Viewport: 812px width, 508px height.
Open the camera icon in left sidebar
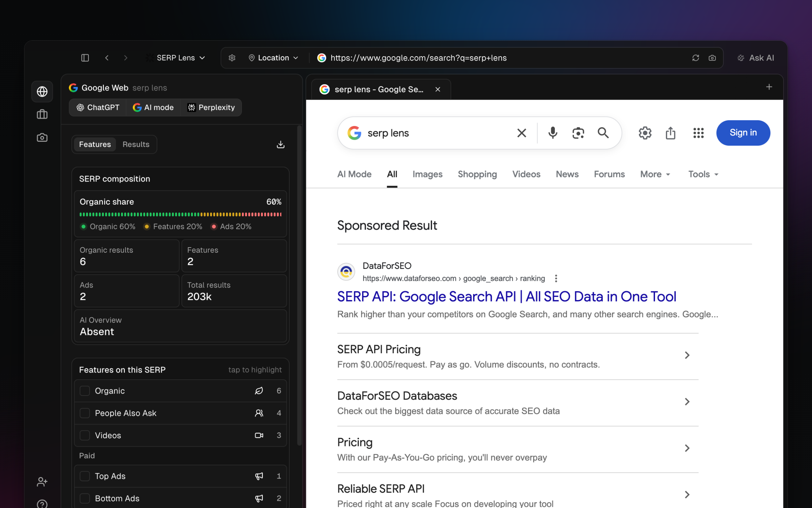point(42,137)
